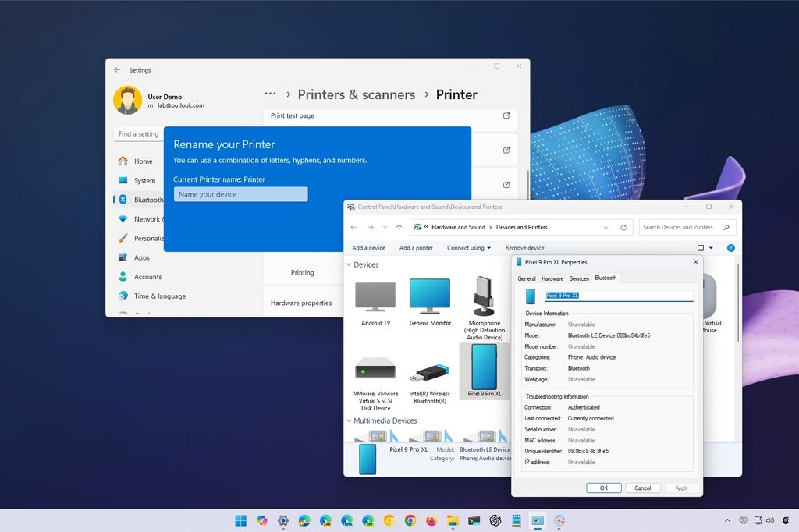The image size is (799, 532).
Task: Confirm properties with the OK button
Action: point(603,488)
